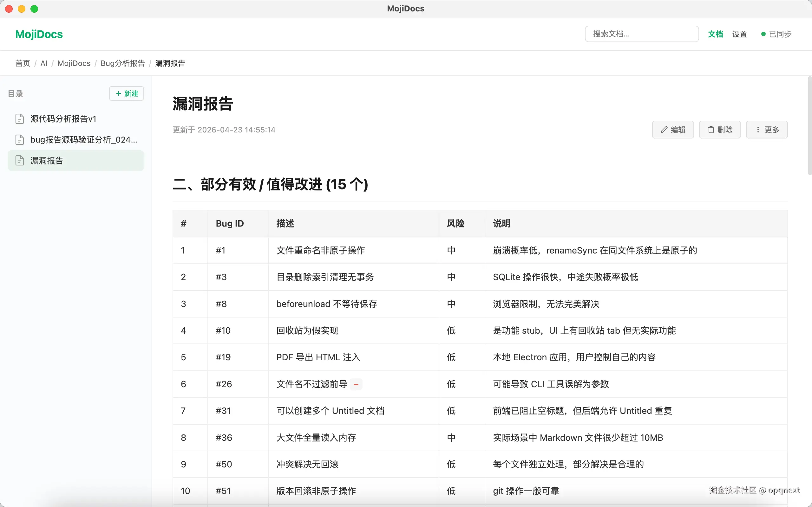Click the green macOS fullscreen window button
This screenshot has width=812, height=507.
click(34, 9)
